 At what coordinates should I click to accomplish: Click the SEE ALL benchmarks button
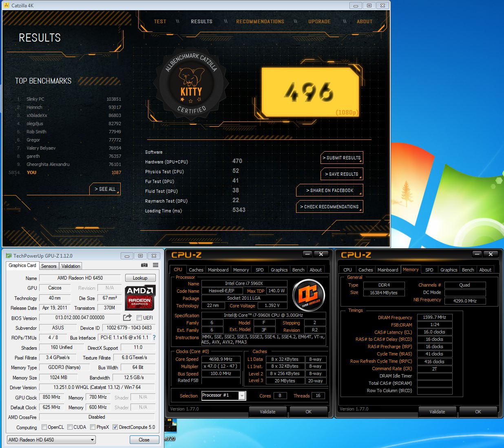[105, 189]
